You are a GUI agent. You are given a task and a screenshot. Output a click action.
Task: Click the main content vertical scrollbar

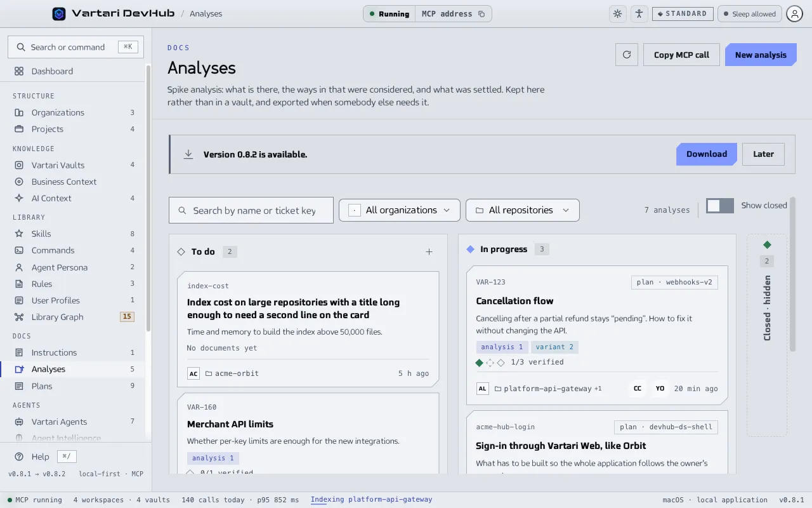792,274
